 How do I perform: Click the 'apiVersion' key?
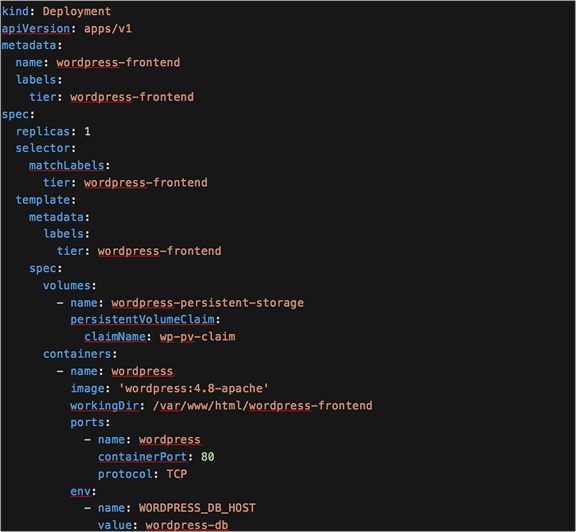36,29
